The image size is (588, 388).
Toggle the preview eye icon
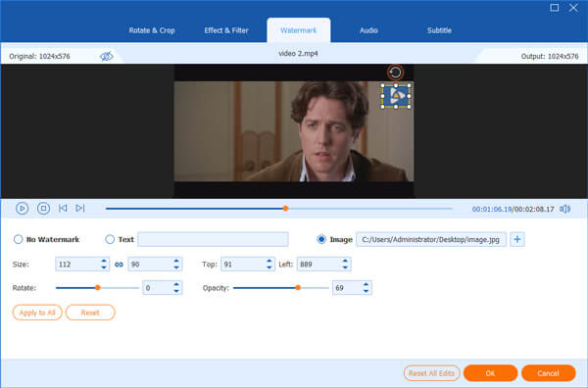coord(106,56)
